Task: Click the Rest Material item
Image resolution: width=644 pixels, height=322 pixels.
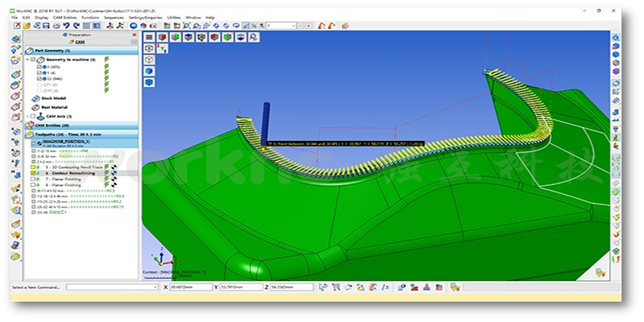Action: (54, 107)
